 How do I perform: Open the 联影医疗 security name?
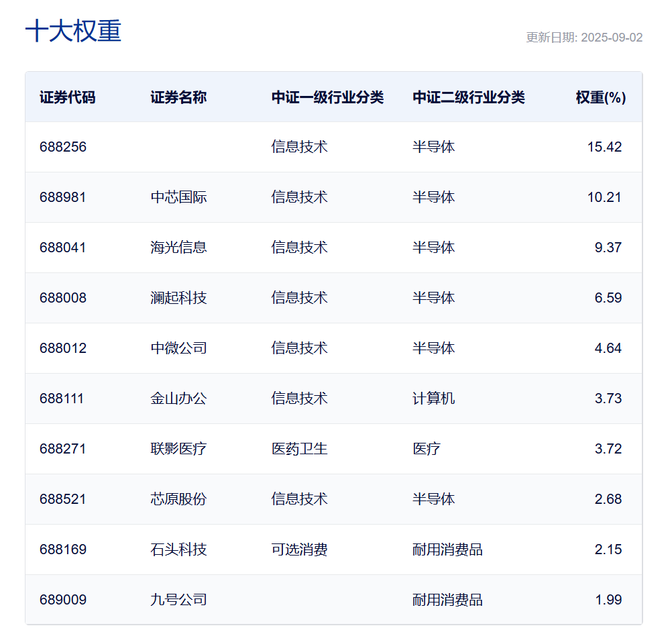click(178, 449)
